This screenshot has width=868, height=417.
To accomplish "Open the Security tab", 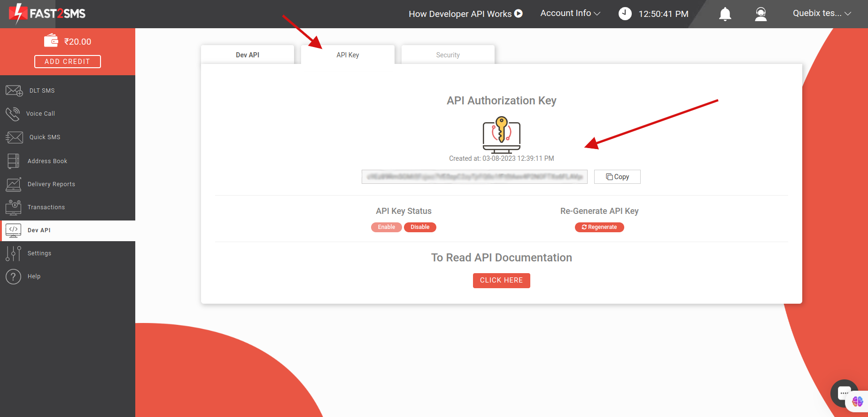I will (x=448, y=55).
